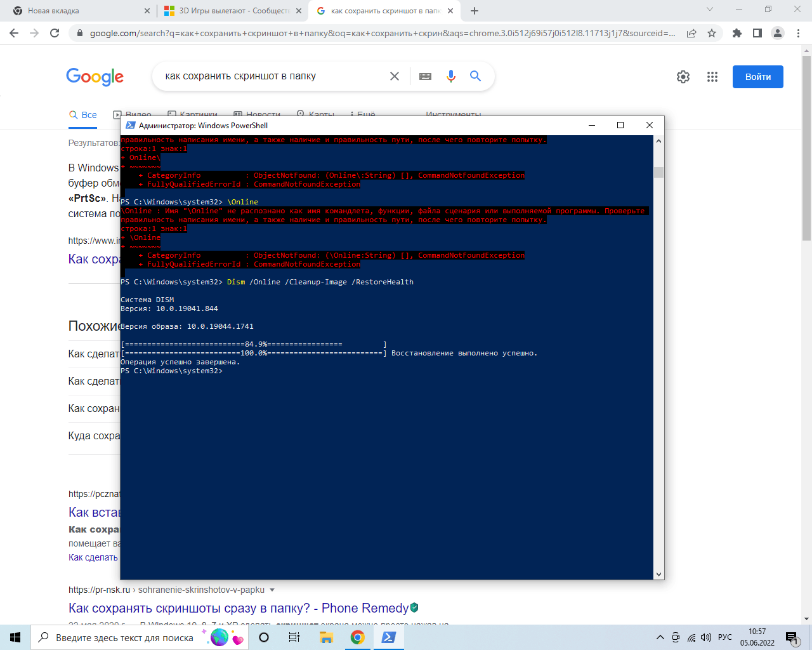Click the Chrome forward navigation arrow
Image resolution: width=812 pixels, height=650 pixels.
[34, 33]
